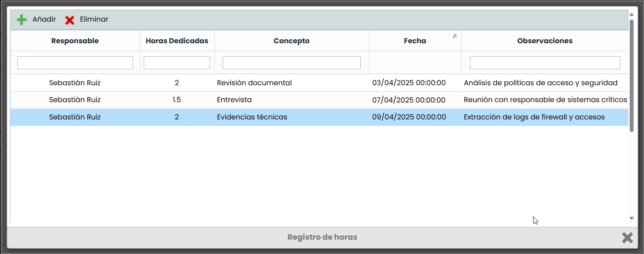Click the scrollbar down arrow
The width and height of the screenshot is (644, 254).
click(x=631, y=219)
